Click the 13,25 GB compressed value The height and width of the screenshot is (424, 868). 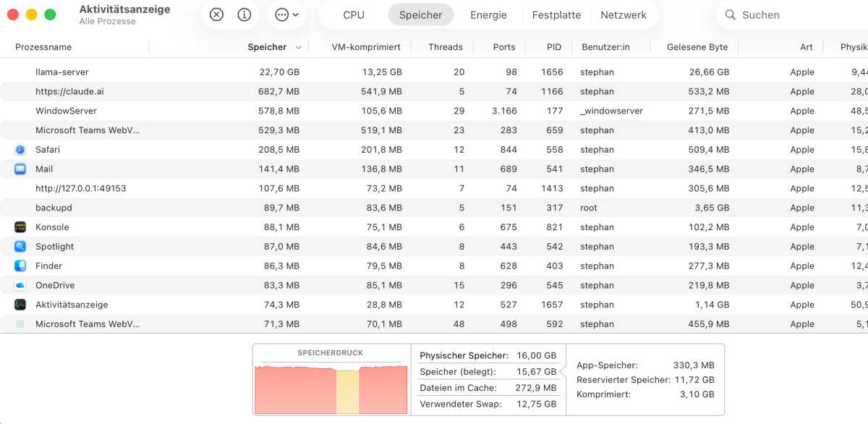(x=383, y=72)
